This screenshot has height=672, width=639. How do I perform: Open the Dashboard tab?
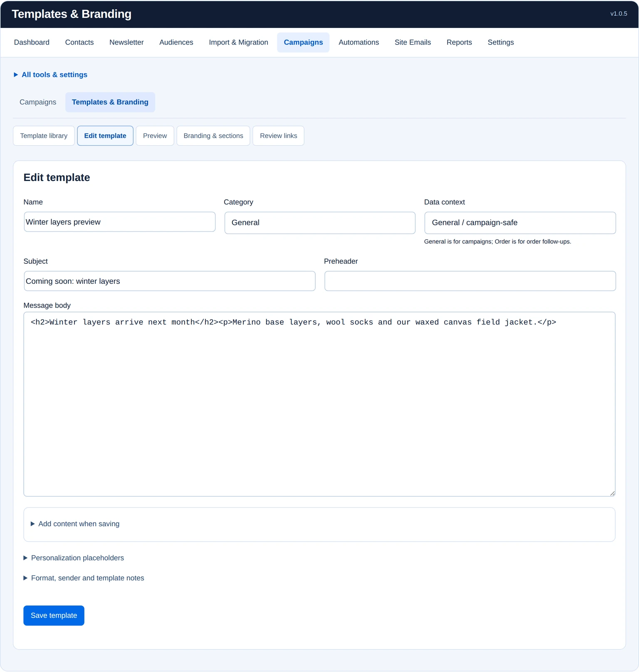pyautogui.click(x=32, y=42)
